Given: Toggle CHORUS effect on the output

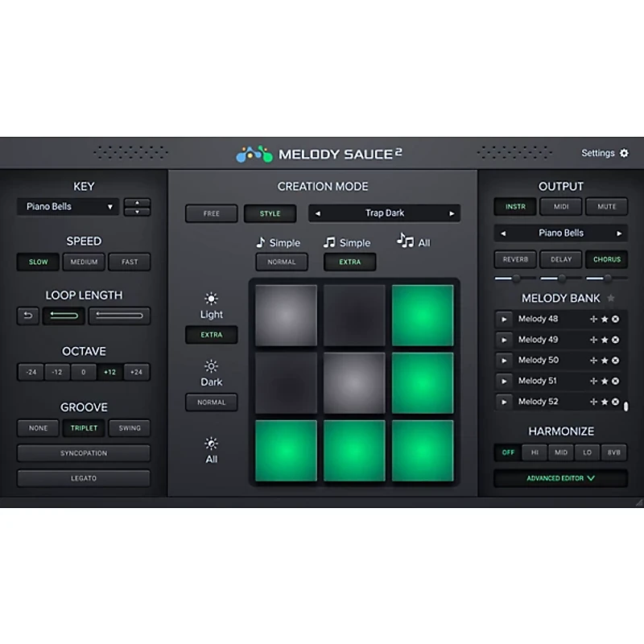Looking at the screenshot, I should pyautogui.click(x=607, y=259).
